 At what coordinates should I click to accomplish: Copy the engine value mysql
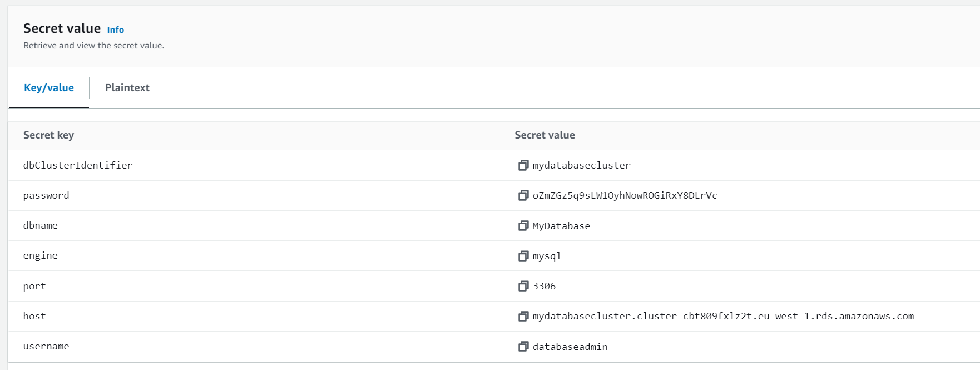coord(523,256)
